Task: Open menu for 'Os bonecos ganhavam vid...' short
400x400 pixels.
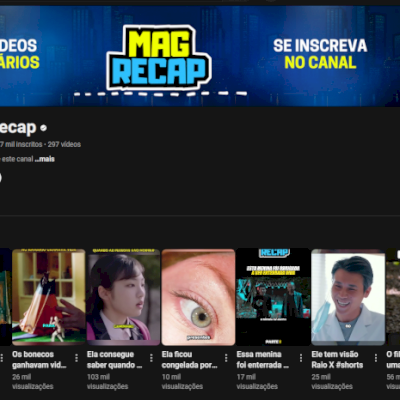Action: tap(76, 358)
